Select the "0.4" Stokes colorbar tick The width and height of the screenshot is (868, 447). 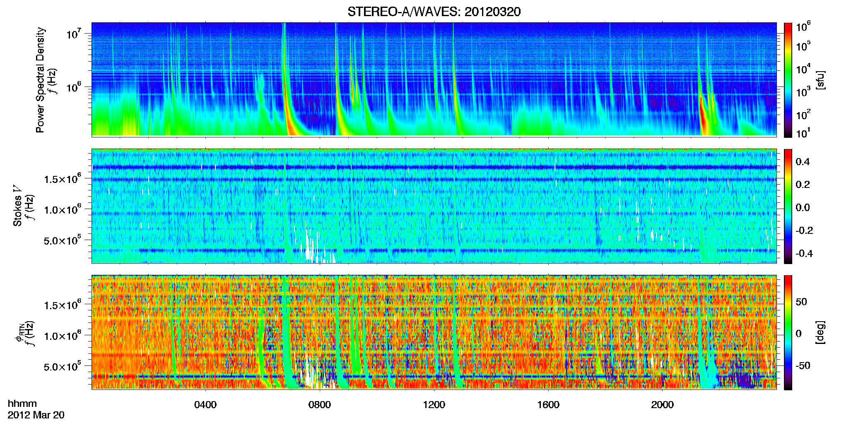click(x=803, y=162)
